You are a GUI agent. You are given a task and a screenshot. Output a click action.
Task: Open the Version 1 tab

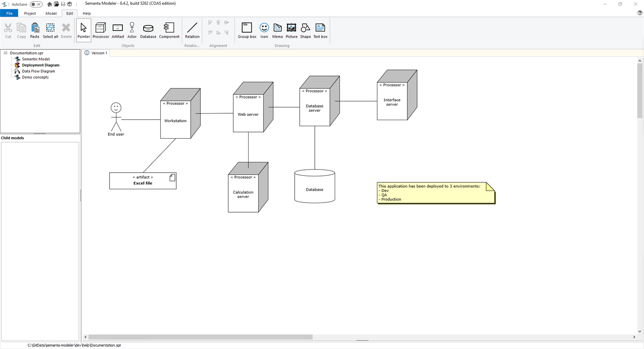coord(99,53)
